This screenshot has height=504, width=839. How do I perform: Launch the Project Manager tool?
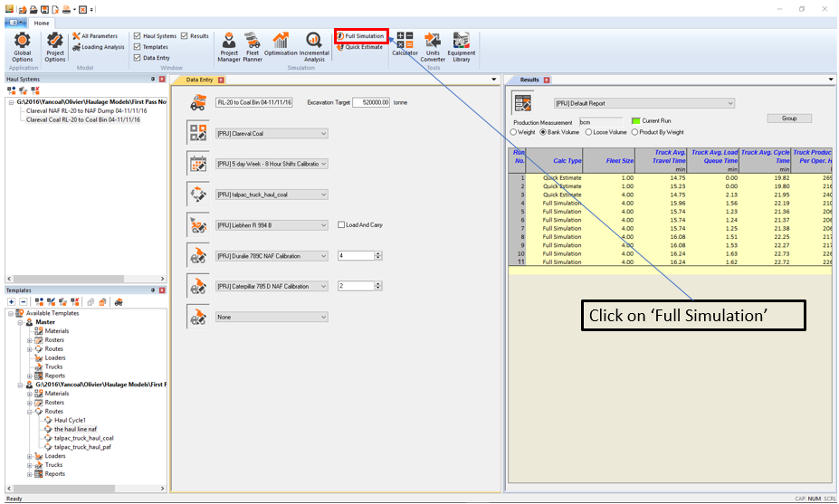229,46
